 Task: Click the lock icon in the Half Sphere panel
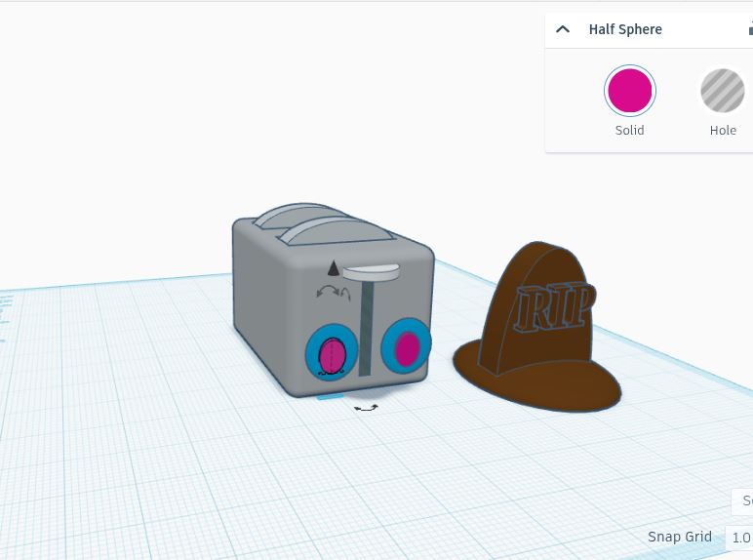(749, 29)
